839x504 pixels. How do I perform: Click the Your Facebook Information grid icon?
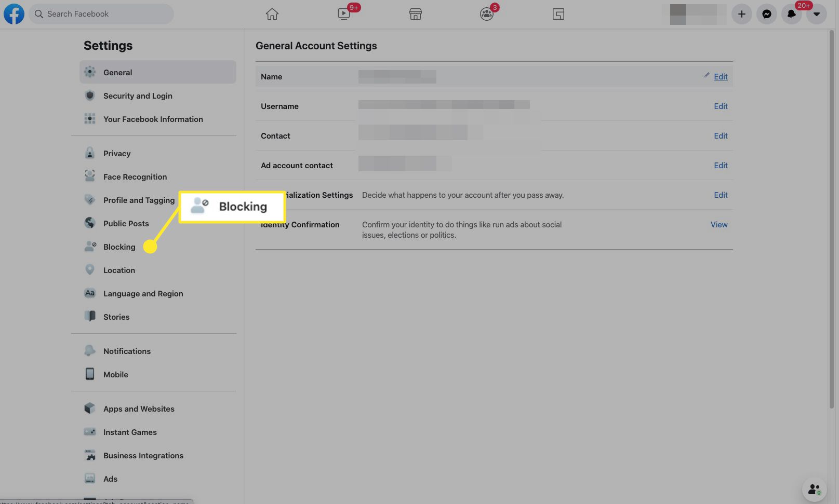click(90, 119)
